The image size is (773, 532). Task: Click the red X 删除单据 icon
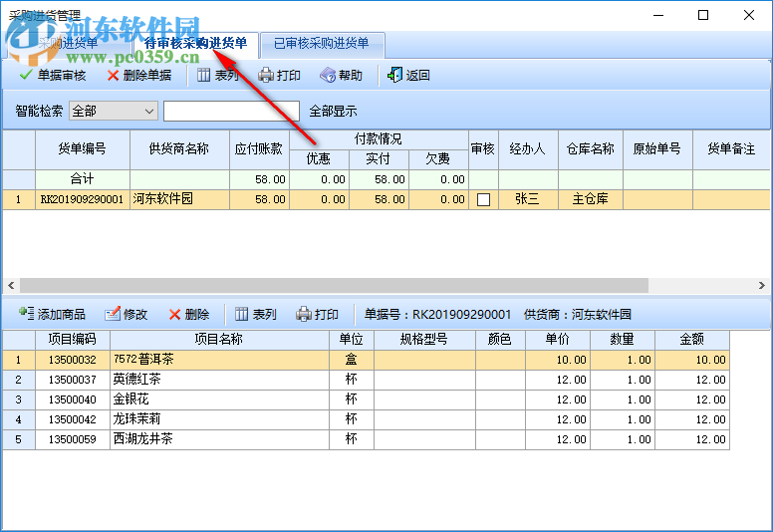click(113, 76)
